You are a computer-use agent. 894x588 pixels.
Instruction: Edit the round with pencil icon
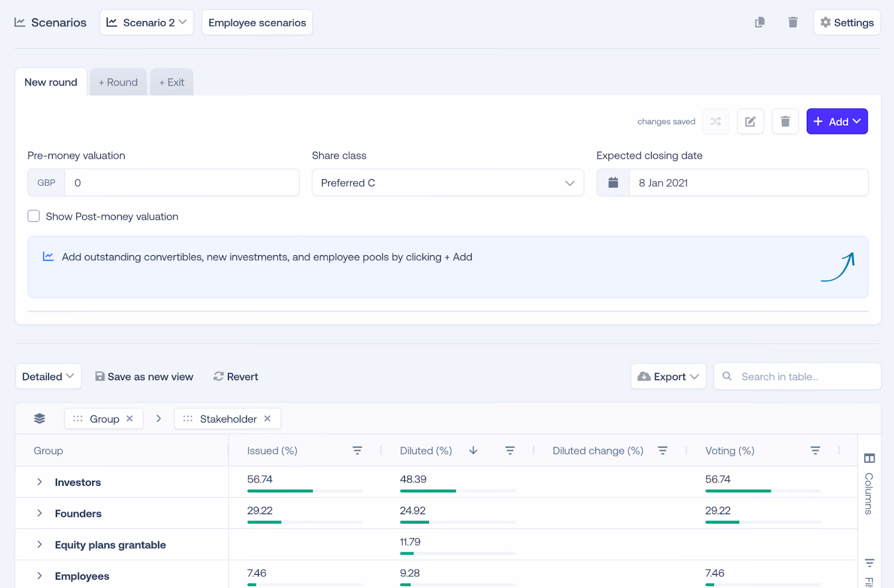(x=750, y=121)
